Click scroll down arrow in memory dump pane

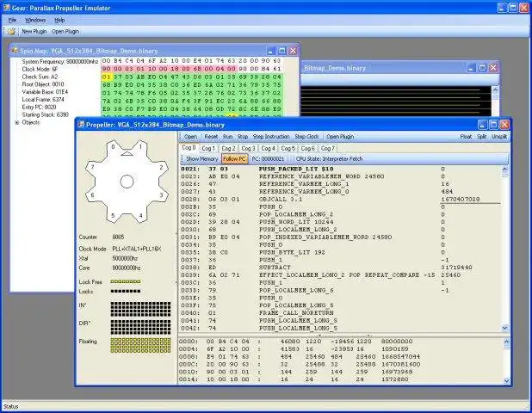click(506, 381)
